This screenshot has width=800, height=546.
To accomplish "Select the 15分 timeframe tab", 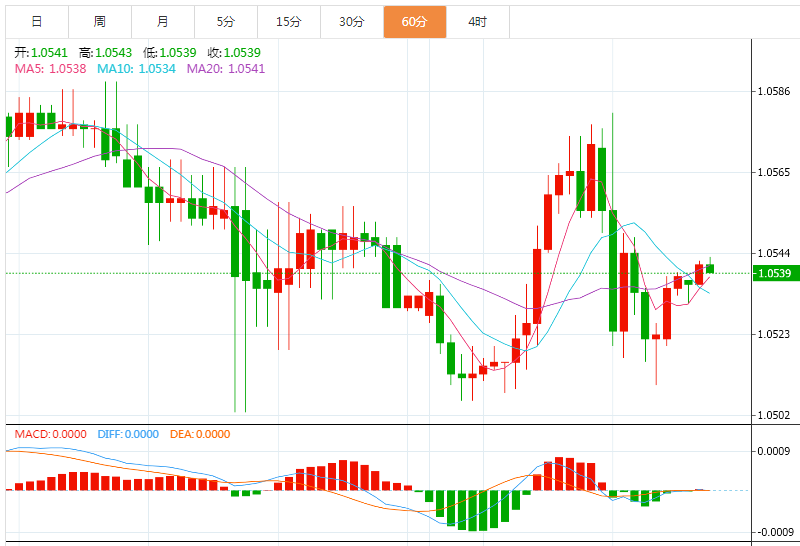I will pyautogui.click(x=289, y=22).
